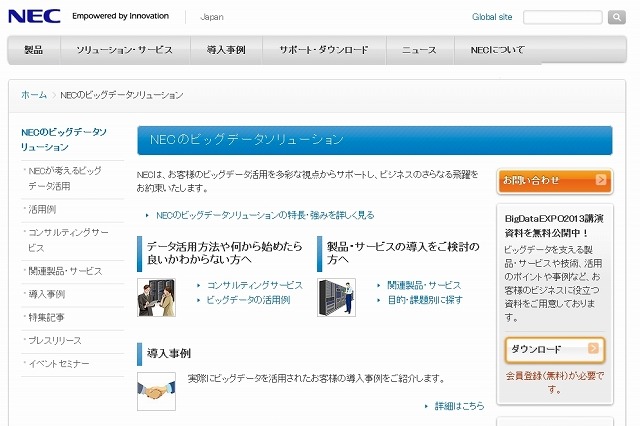Click heading データ活用方法や何から始めたら良いかわからない方へ
640x426 pixels.
224,253
